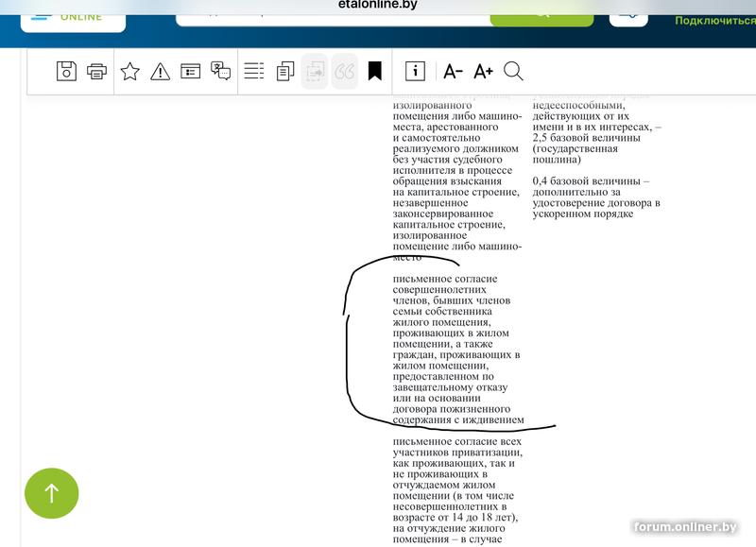Click the line "завещательному отказу"
The image size is (756, 547).
[450, 387]
